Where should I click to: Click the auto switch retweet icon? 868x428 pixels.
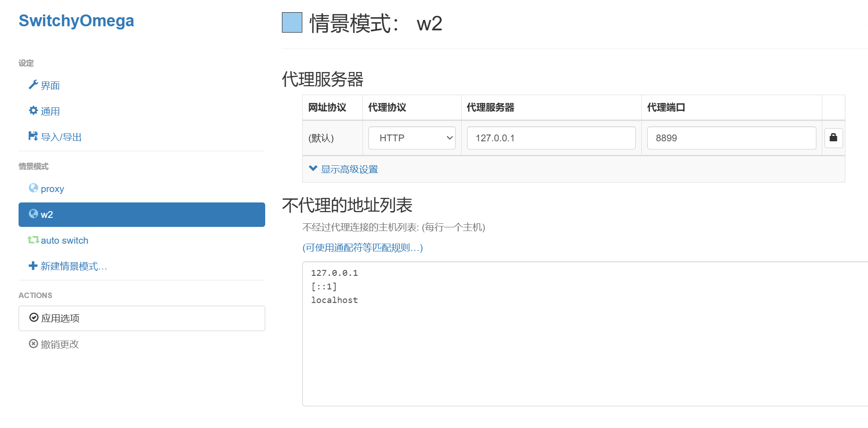click(x=33, y=240)
